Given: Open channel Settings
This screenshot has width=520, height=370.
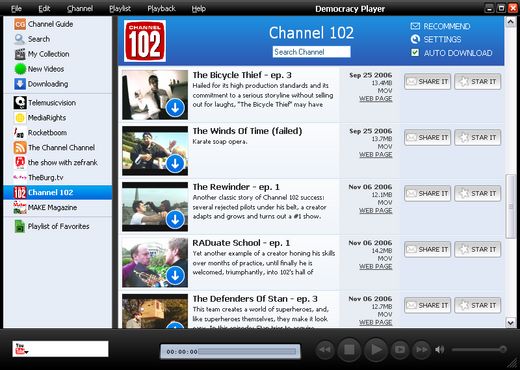Looking at the screenshot, I should pos(436,39).
